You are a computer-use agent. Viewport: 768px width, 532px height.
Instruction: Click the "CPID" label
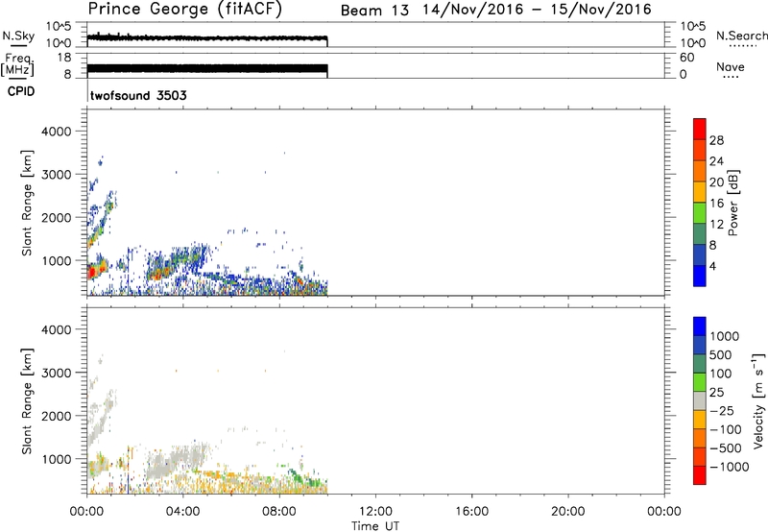(x=21, y=91)
